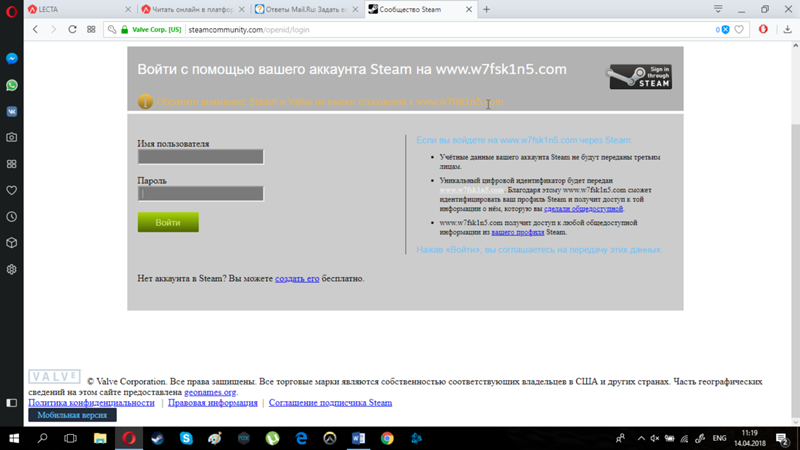Open Opera settings gear in sidebar

pyautogui.click(x=12, y=269)
